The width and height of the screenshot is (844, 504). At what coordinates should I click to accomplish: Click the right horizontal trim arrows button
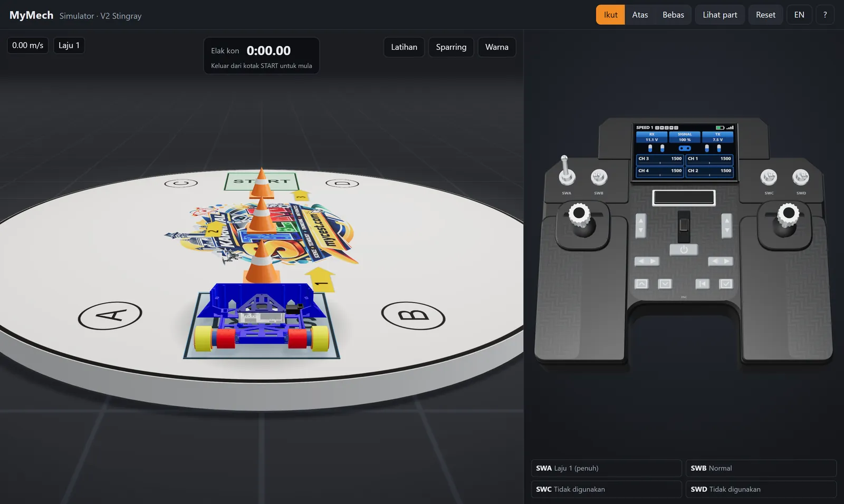coord(720,261)
